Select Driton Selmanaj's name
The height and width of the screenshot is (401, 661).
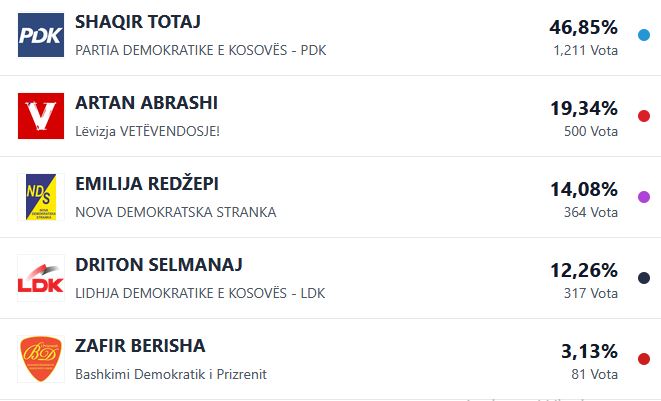point(159,265)
